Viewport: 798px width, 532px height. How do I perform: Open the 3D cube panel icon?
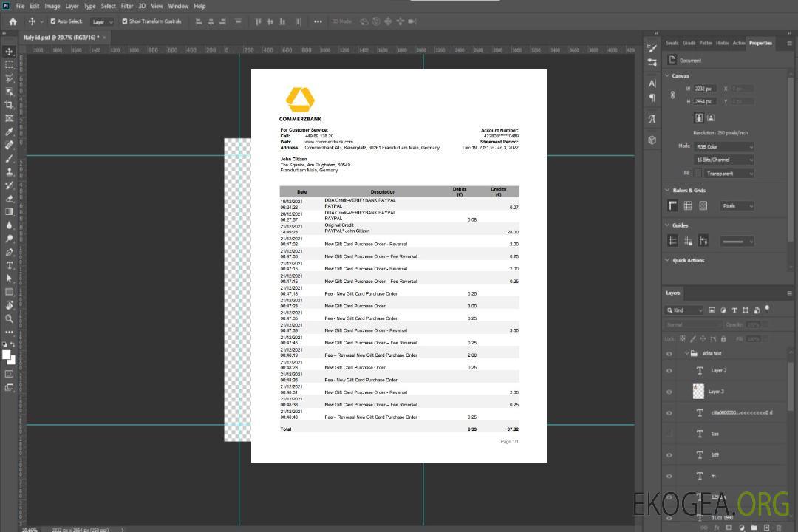tap(652, 140)
